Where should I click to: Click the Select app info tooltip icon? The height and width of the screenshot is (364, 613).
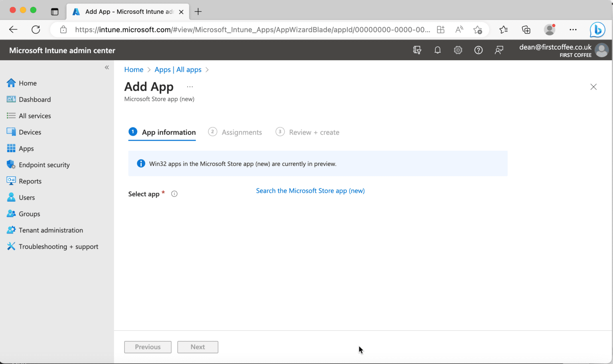[x=174, y=194]
